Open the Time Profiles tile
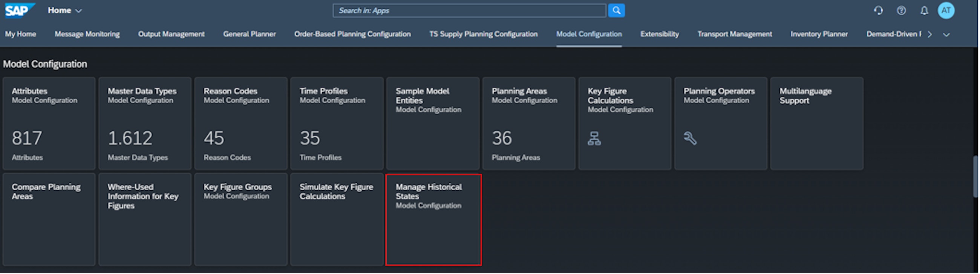 337,123
